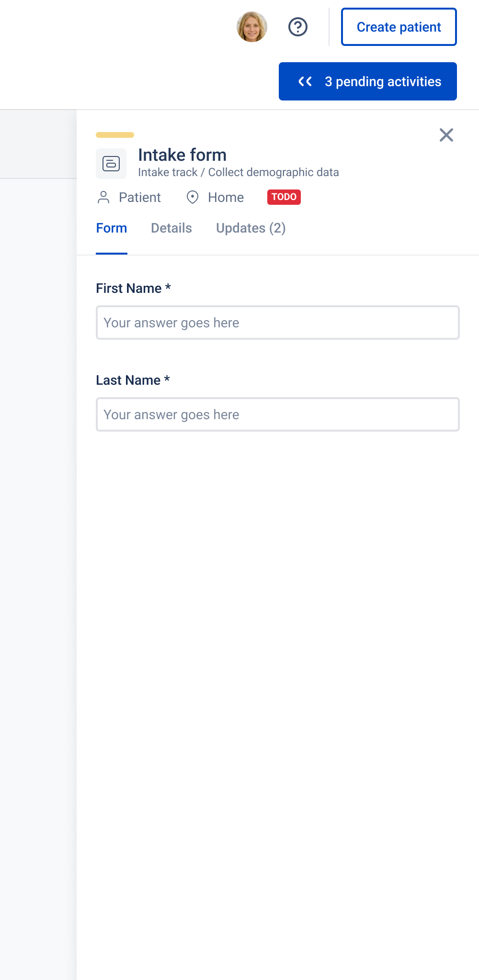Collapse panel using double chevron icon
479x980 pixels.
(305, 81)
